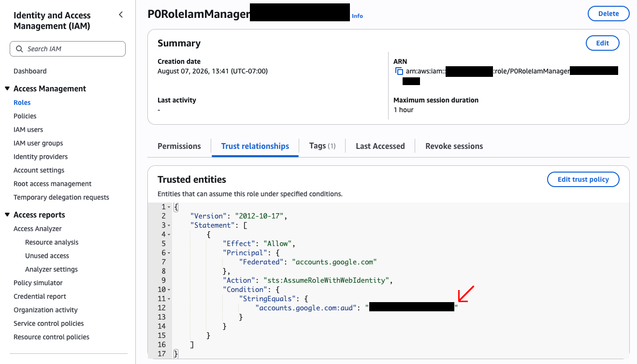Collapse the Access reports section
The height and width of the screenshot is (364, 637).
coord(7,215)
